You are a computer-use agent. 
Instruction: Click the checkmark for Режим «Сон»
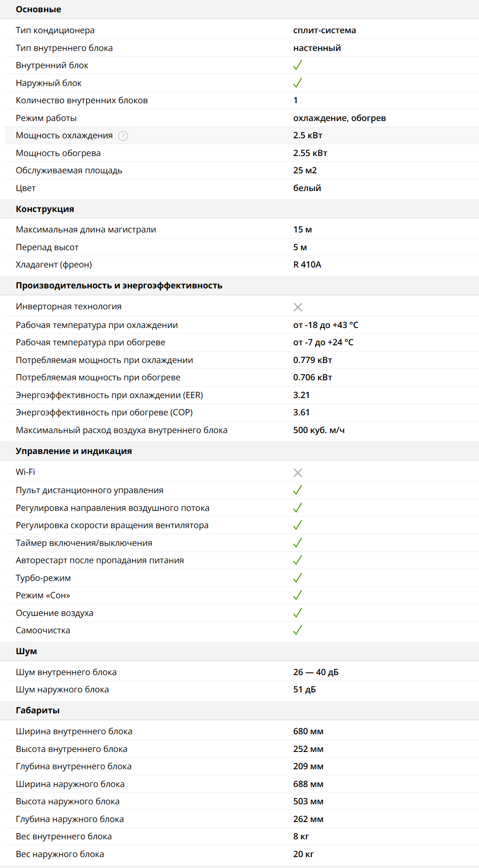click(298, 595)
